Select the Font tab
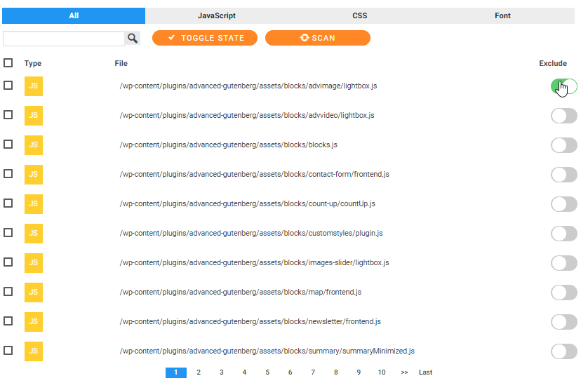The height and width of the screenshot is (383, 588). pos(502,15)
